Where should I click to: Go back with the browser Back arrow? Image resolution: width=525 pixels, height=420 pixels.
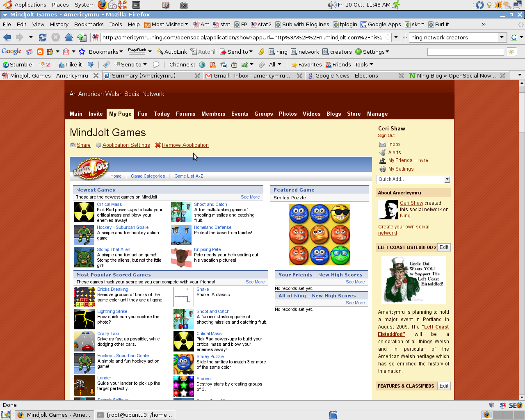[7, 37]
